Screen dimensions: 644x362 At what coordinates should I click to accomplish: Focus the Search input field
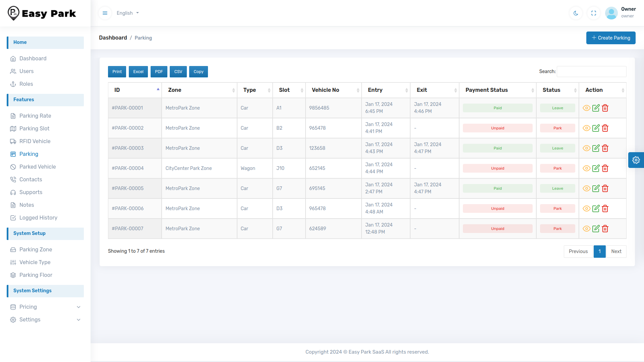pyautogui.click(x=591, y=71)
